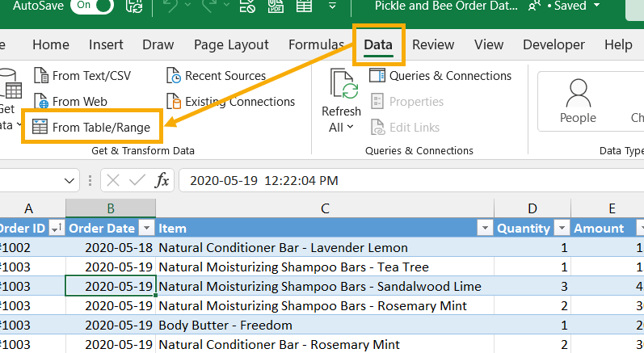Select the Sandalwood Lime shampoo bars cell
Screen dimensions: 644x353
[x=325, y=286]
